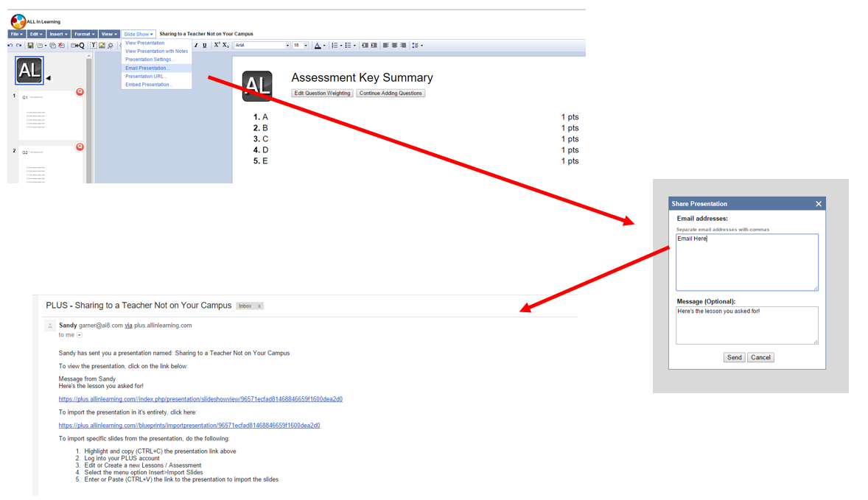Click the Italic formatting icon
Image resolution: width=868 pixels, height=500 pixels.
[x=196, y=46]
